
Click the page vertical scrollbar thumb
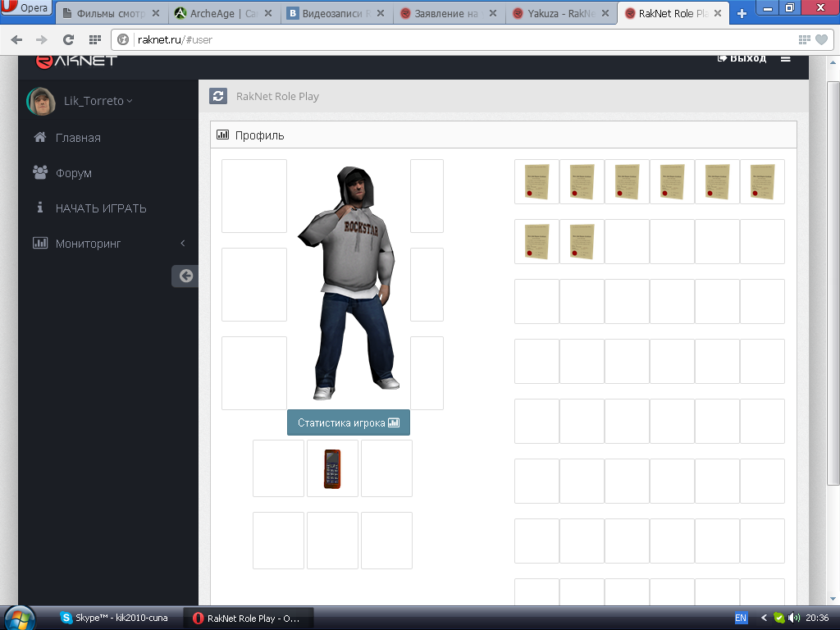[x=833, y=284]
